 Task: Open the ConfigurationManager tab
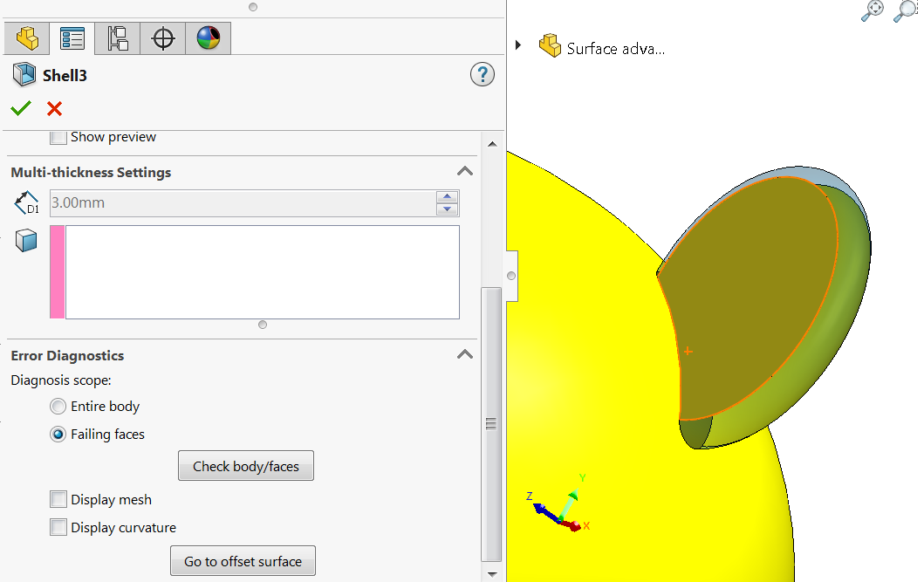118,38
